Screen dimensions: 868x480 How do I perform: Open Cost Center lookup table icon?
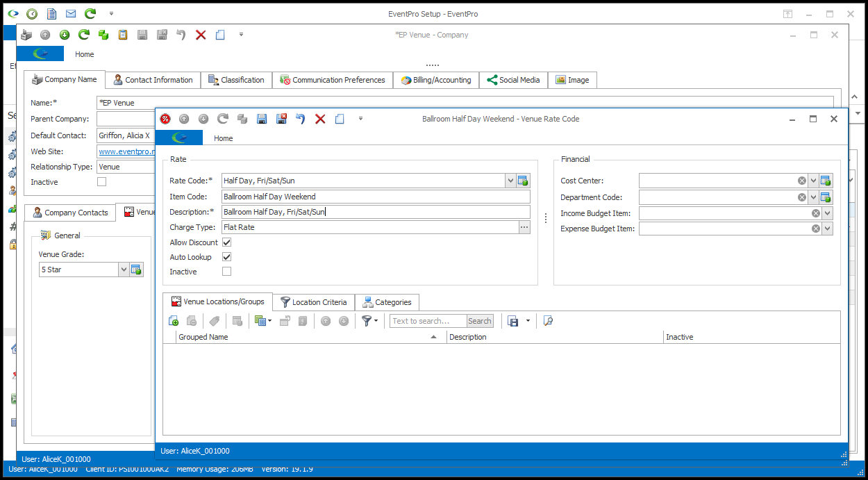[826, 181]
